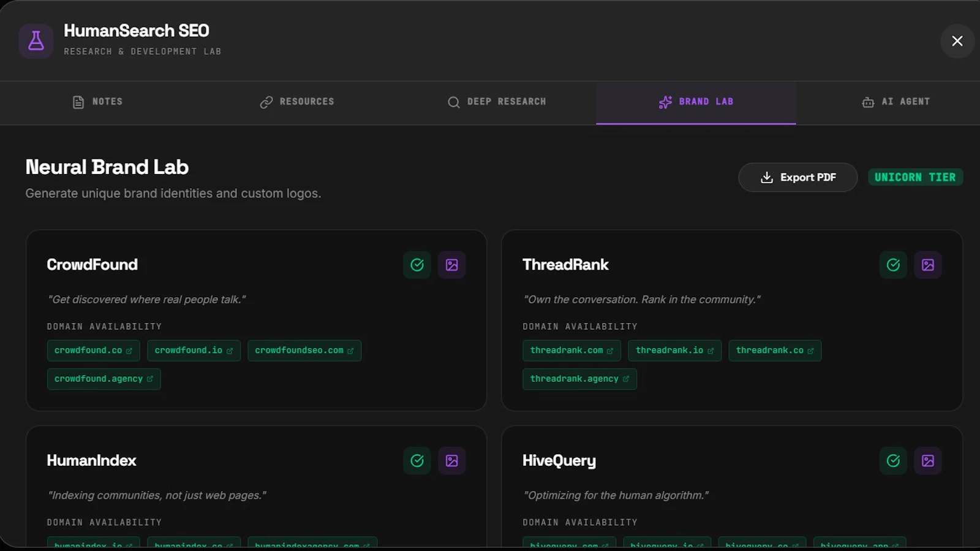
Task: Click external link icon on crowdfound.co
Action: [129, 351]
